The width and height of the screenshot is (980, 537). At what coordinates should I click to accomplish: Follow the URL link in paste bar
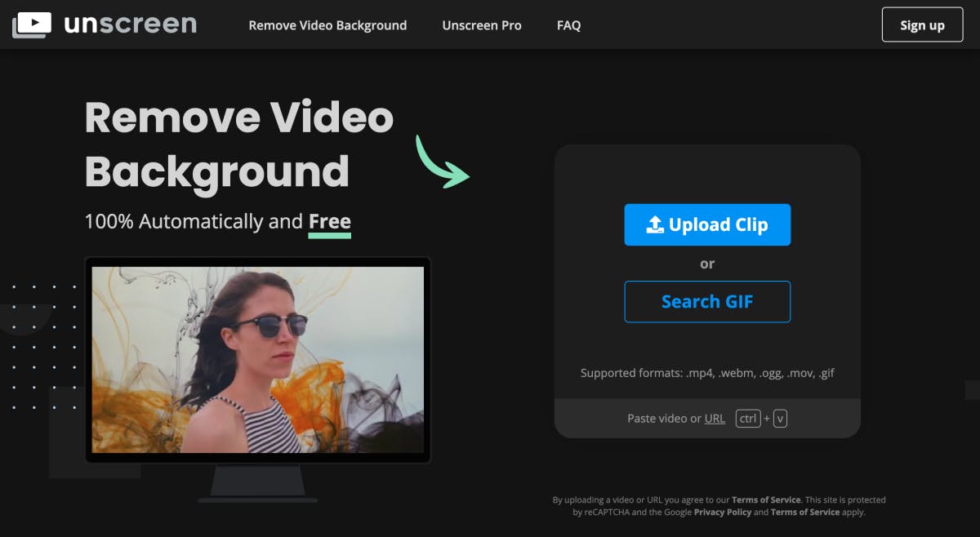(x=715, y=419)
